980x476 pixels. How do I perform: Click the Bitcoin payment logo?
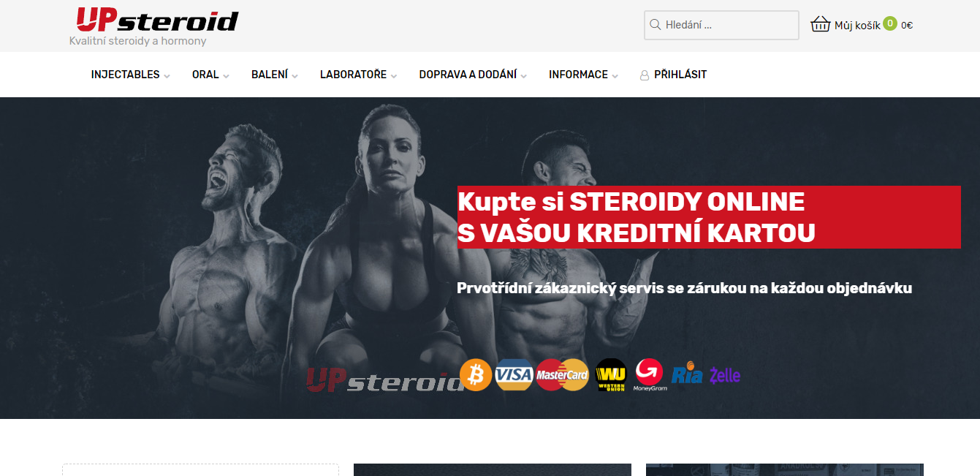[476, 375]
